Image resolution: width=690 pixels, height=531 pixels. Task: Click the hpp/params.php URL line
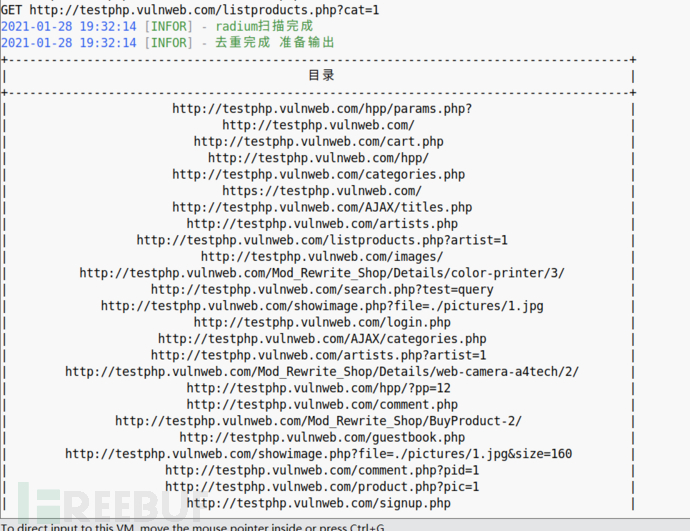322,109
